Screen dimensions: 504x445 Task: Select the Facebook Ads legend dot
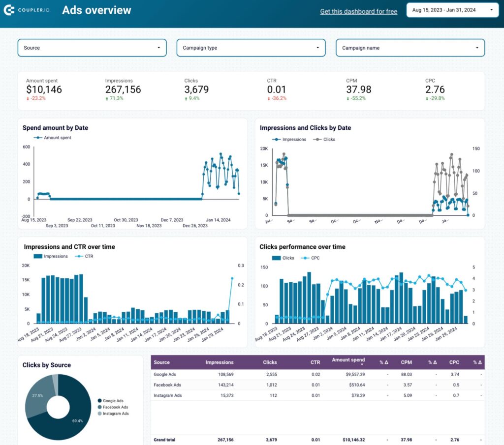[x=99, y=407]
